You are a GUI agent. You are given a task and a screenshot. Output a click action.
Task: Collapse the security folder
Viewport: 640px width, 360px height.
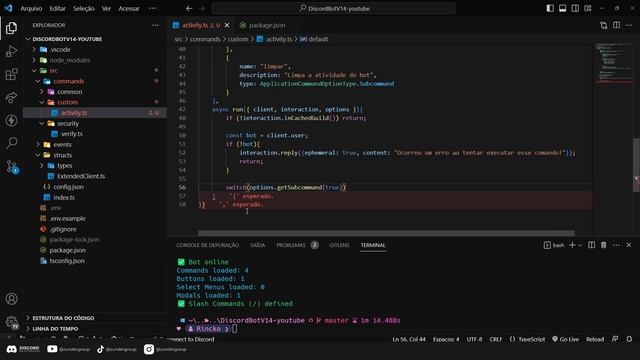click(68, 123)
